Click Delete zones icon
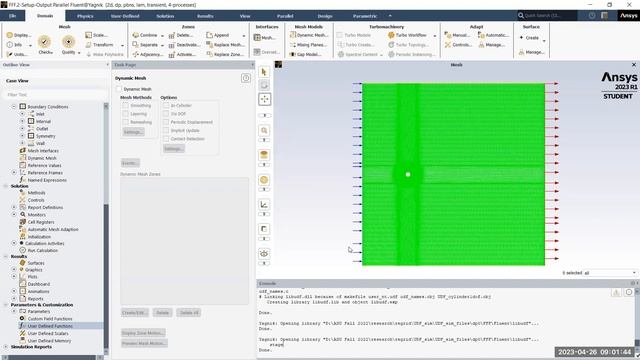 tap(171, 36)
